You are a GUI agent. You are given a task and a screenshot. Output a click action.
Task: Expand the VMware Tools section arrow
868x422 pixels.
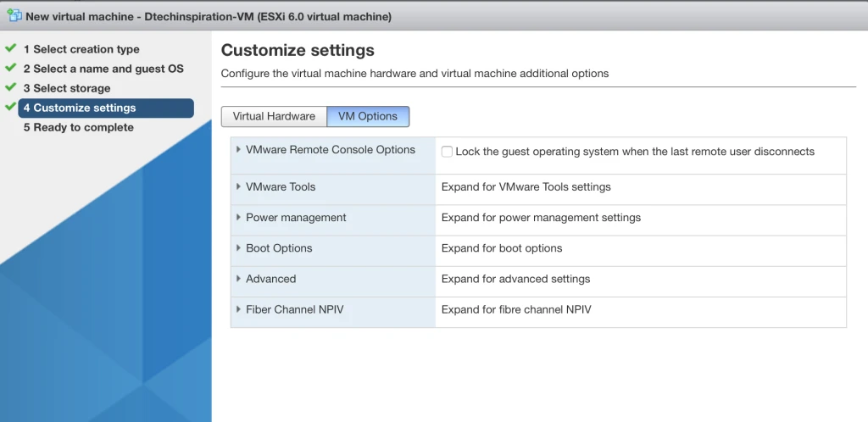tap(238, 186)
